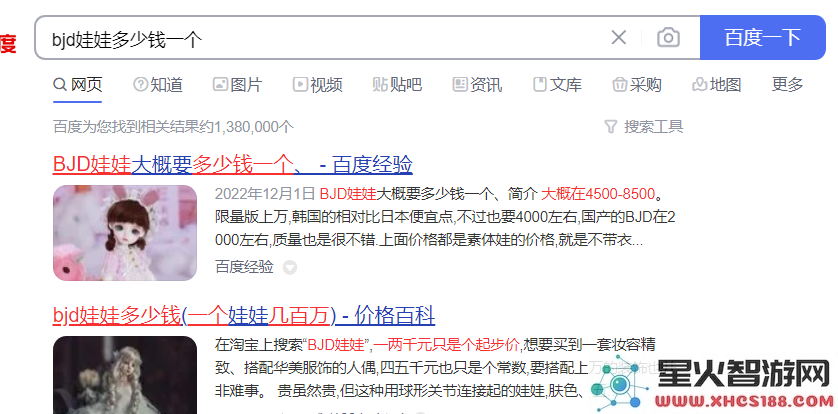Open the 百度经验 BJD娃娃 result link
This screenshot has width=838, height=414.
(x=232, y=165)
